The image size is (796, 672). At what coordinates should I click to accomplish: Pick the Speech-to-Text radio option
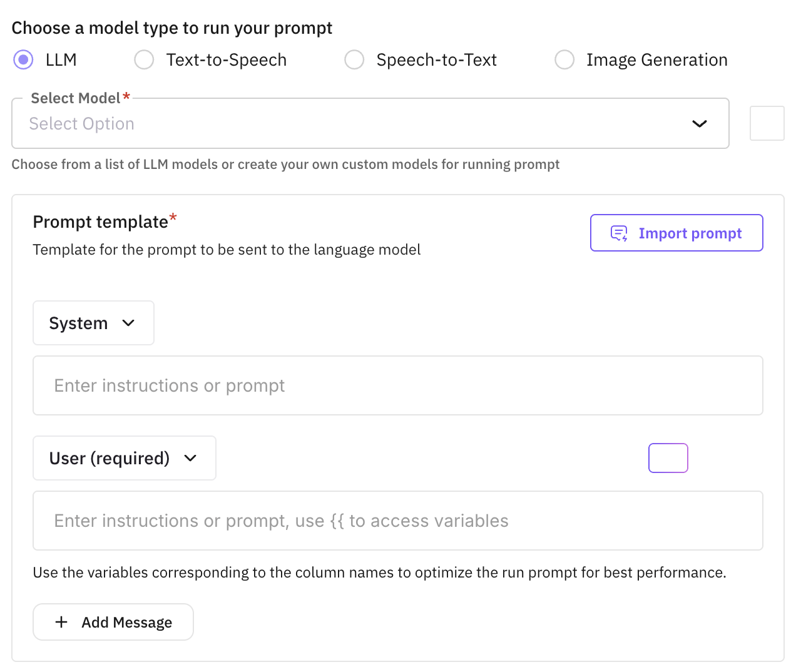click(354, 60)
